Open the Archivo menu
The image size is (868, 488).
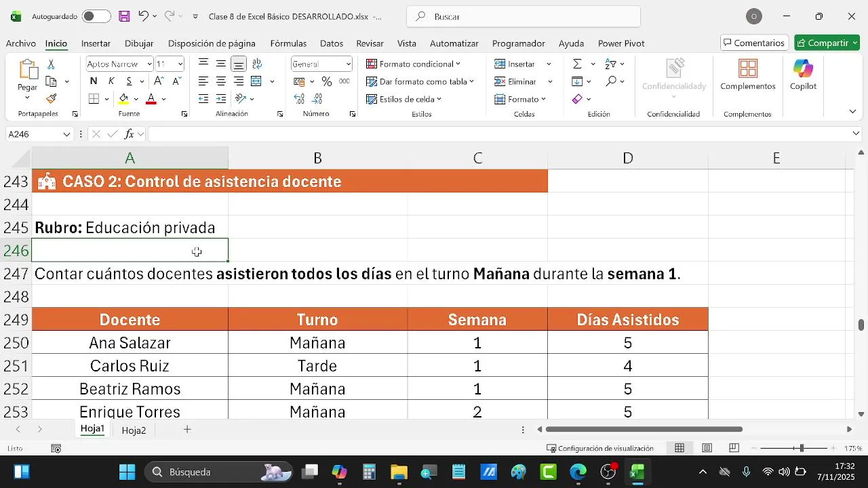coord(21,43)
